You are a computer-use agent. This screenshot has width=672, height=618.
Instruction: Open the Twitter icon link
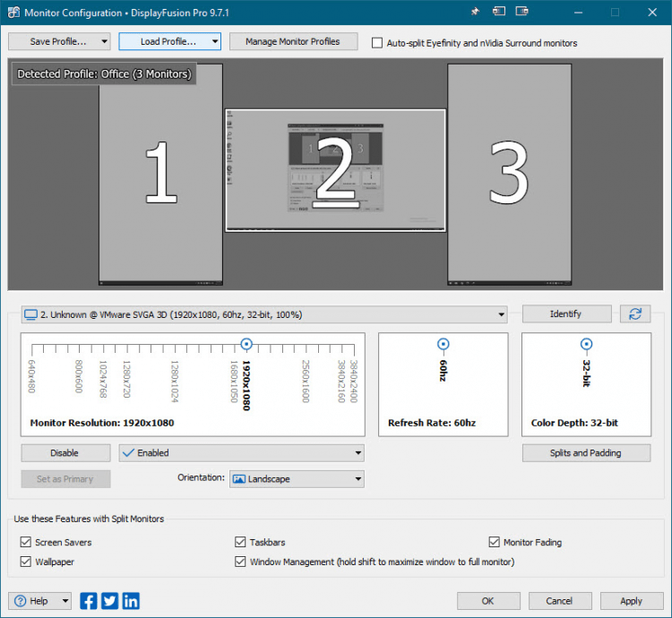point(109,601)
